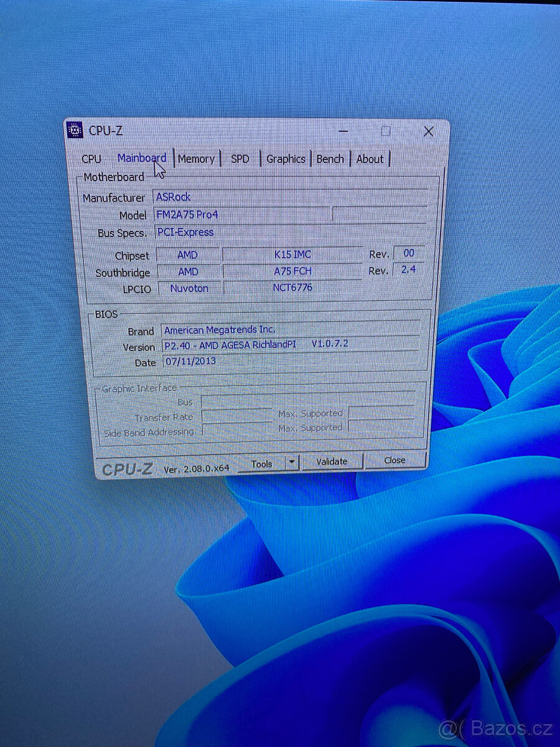Screen dimensions: 560x747
Task: Open the Tools dropdown arrow
Action: (291, 463)
